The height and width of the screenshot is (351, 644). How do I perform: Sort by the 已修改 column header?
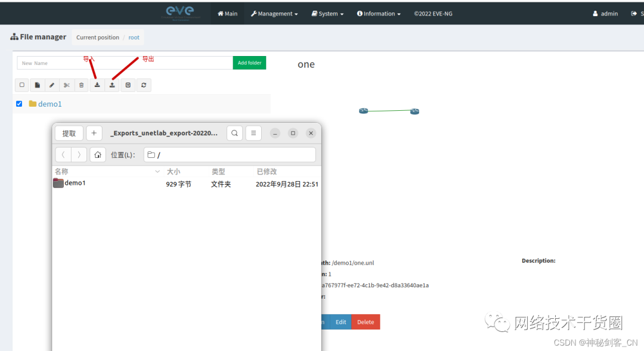pos(287,172)
